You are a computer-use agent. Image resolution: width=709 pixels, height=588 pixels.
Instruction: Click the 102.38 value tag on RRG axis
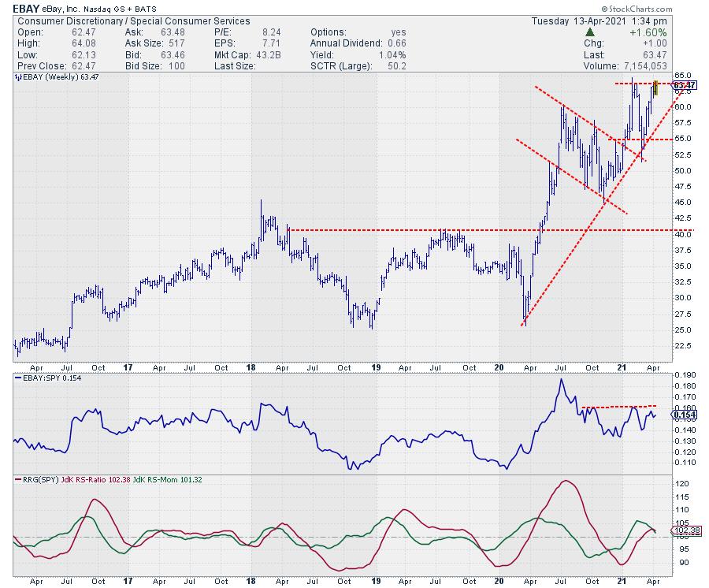coord(685,531)
